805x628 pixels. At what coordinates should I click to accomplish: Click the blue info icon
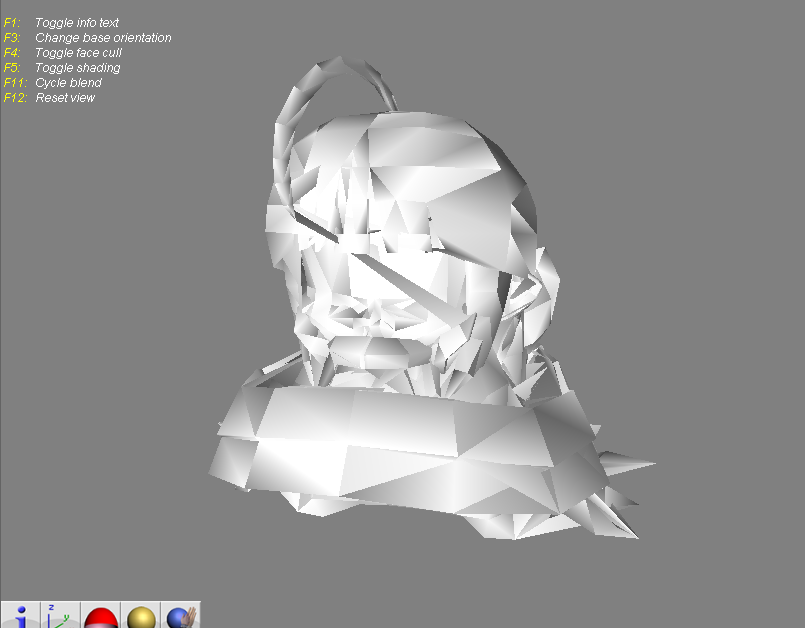point(20,616)
